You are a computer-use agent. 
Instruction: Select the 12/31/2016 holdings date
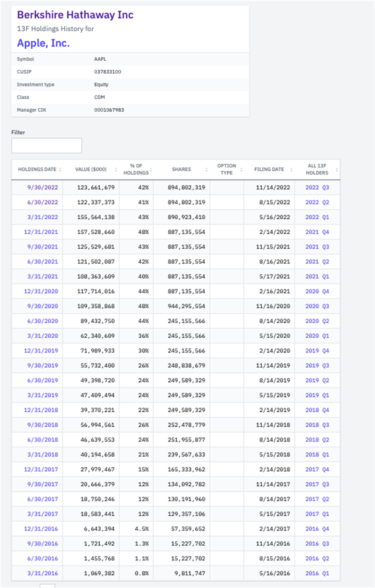41,529
